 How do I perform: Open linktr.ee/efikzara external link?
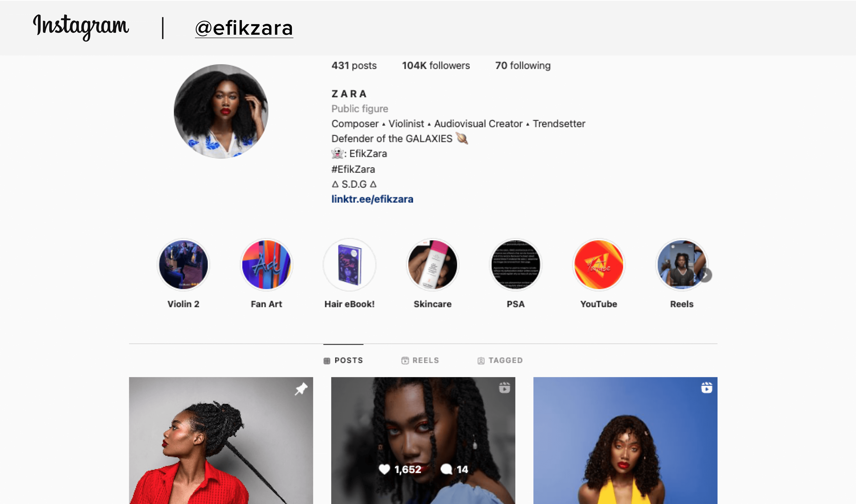pos(373,199)
